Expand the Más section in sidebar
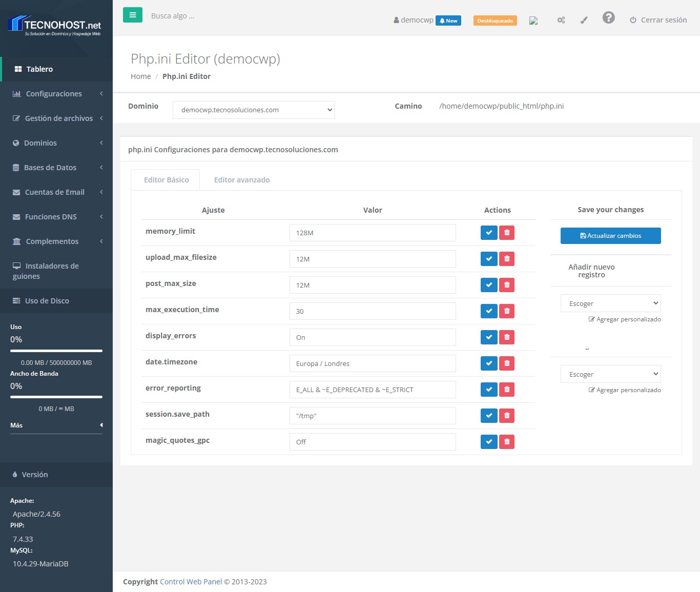 pos(56,425)
